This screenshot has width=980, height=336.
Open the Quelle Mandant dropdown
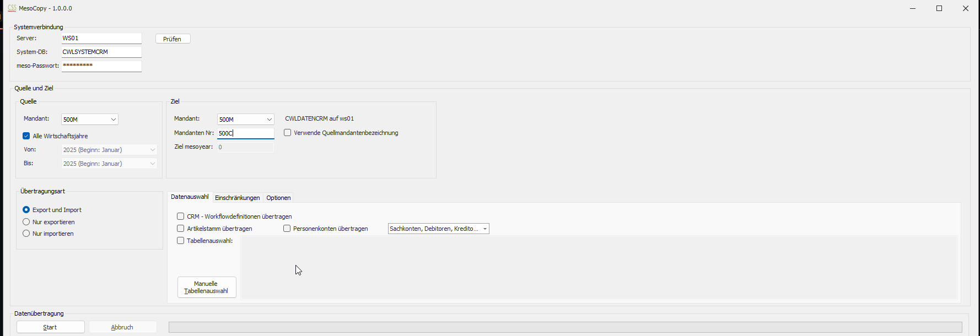pyautogui.click(x=90, y=120)
